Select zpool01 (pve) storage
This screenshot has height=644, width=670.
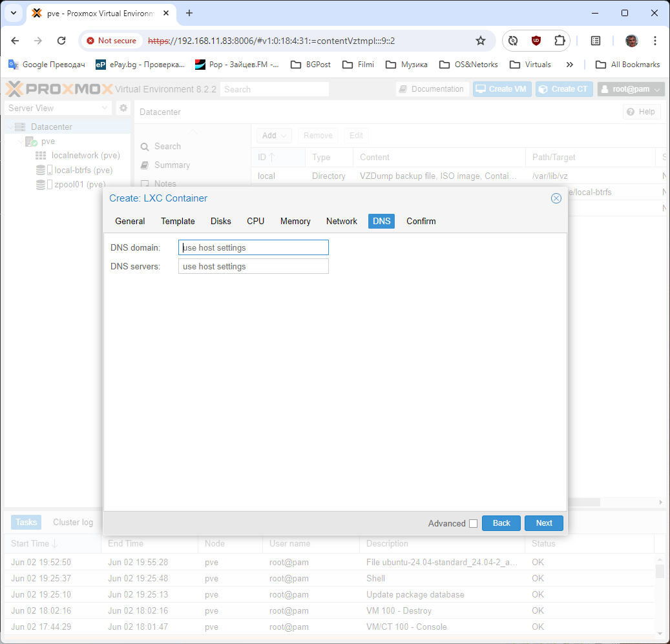pos(79,185)
